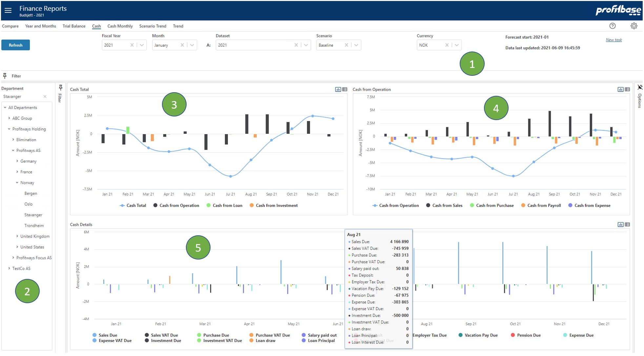The image size is (644, 356).
Task: Open the Options panel pin icon
Action: 640,87
